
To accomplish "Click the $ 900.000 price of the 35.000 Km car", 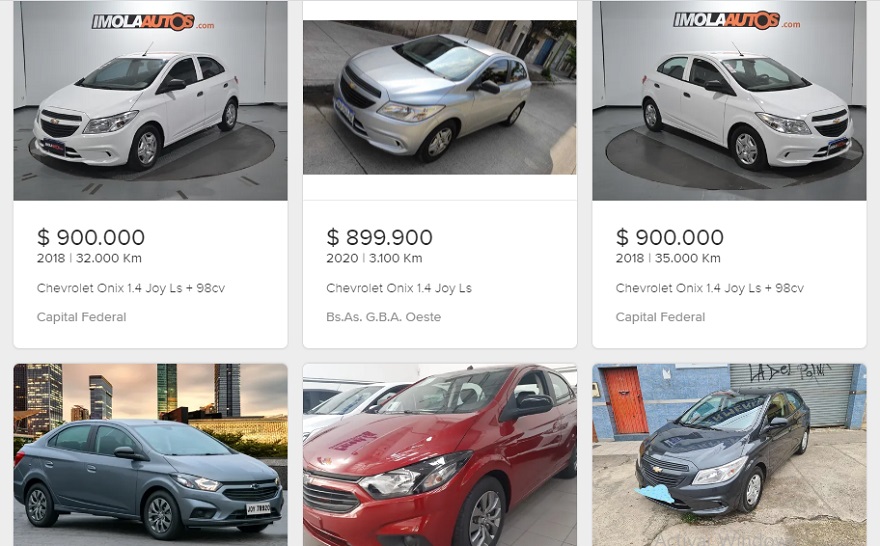I will point(670,237).
